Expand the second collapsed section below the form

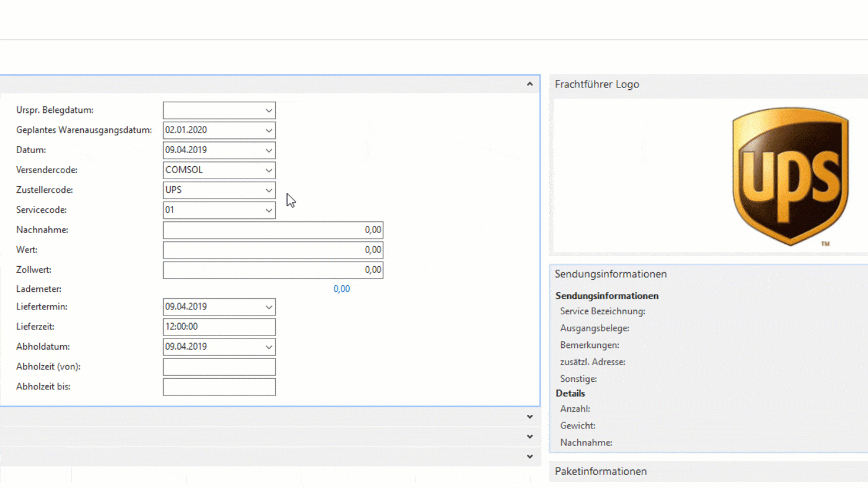(x=529, y=437)
